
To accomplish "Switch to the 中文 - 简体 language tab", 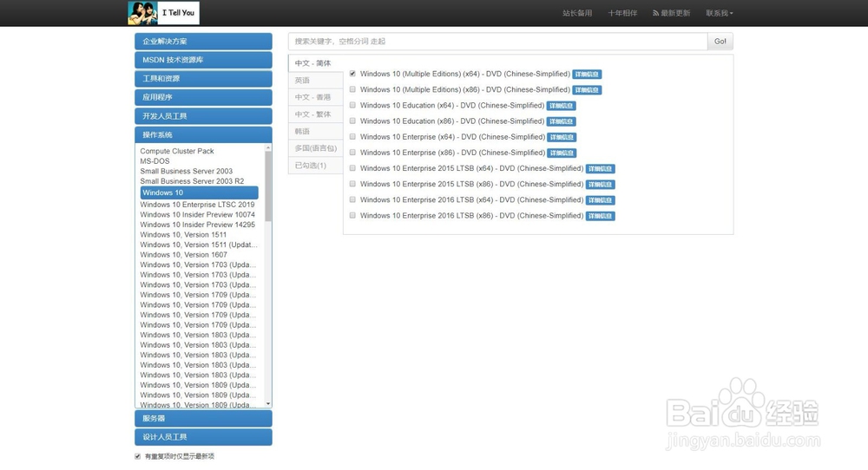I will pos(316,63).
